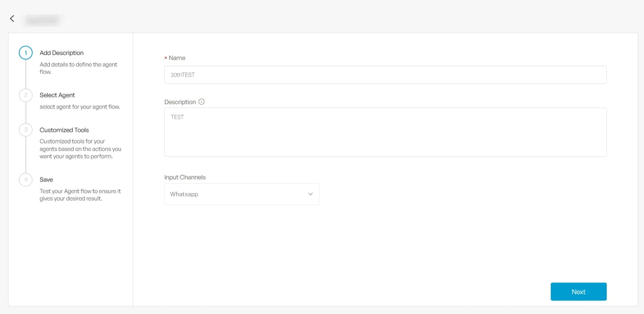
Task: Jump to the Save step
Action: [46, 180]
